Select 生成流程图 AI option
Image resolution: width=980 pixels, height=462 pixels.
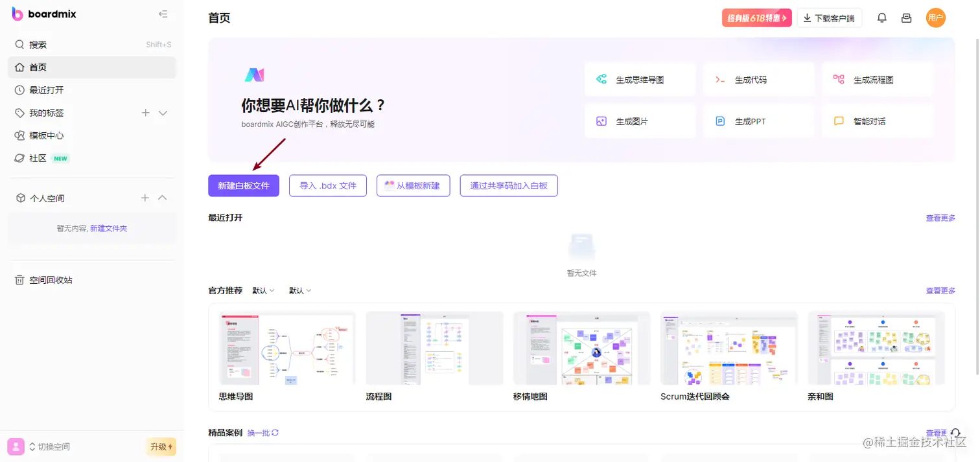pos(878,80)
